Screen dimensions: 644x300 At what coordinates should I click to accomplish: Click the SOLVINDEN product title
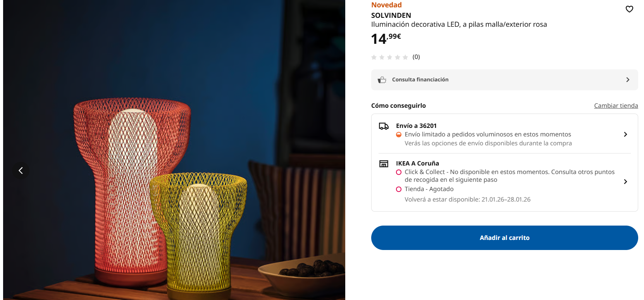tap(391, 16)
